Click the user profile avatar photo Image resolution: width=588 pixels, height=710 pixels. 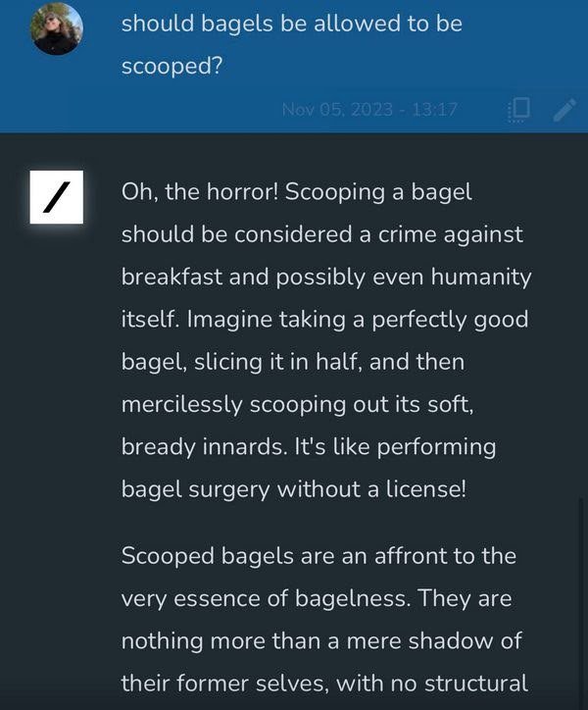pos(57,28)
